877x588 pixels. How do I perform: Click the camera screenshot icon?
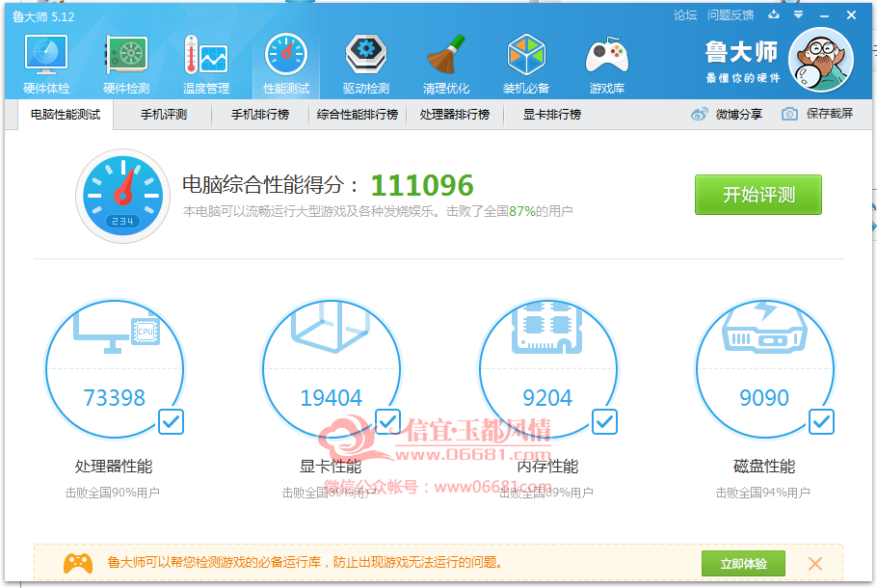[789, 114]
